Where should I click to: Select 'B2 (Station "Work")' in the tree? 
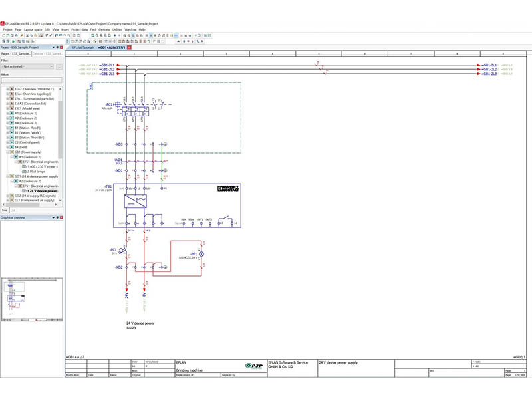click(28, 132)
